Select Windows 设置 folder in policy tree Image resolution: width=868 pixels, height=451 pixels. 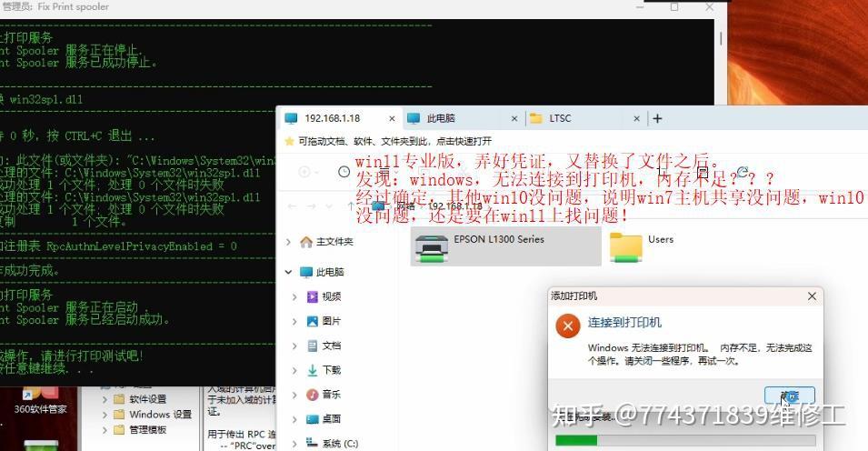tap(154, 415)
